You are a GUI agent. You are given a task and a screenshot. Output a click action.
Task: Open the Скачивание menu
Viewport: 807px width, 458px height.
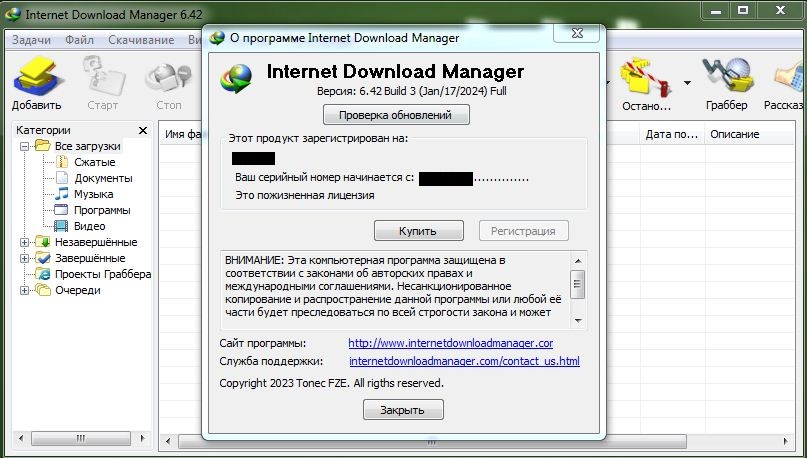141,40
